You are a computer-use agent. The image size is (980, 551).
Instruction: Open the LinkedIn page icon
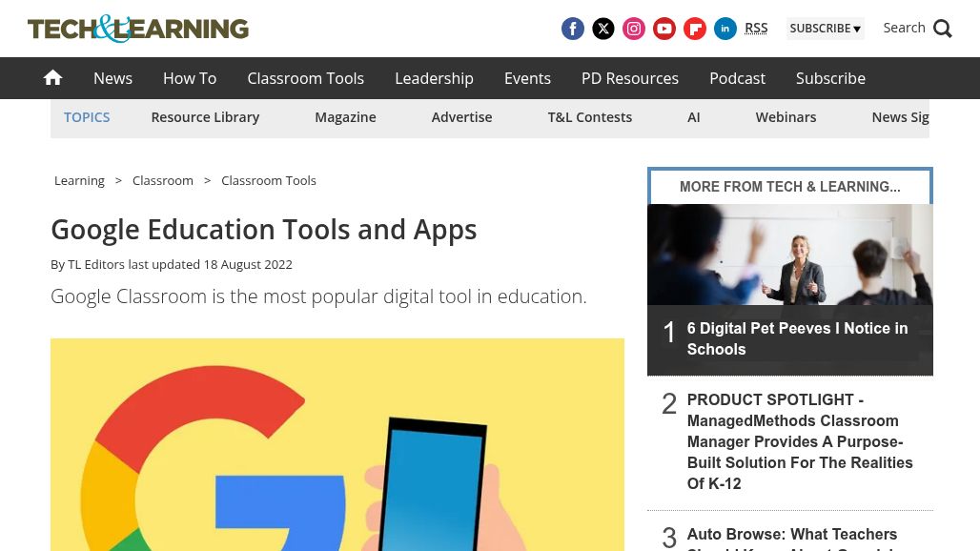725,29
